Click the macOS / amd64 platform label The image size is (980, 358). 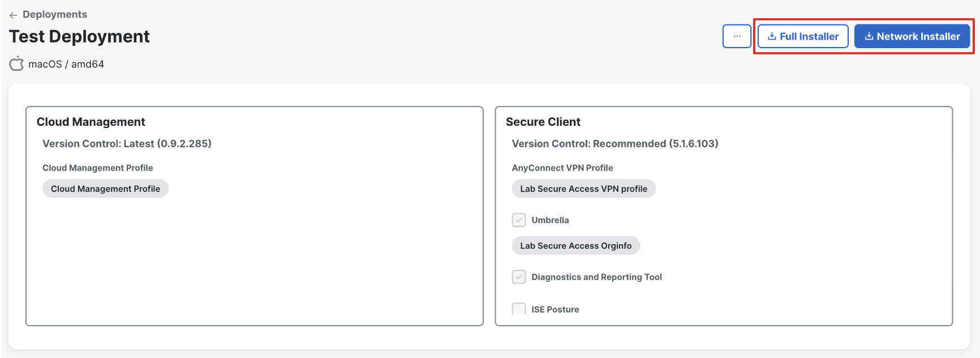pyautogui.click(x=66, y=64)
